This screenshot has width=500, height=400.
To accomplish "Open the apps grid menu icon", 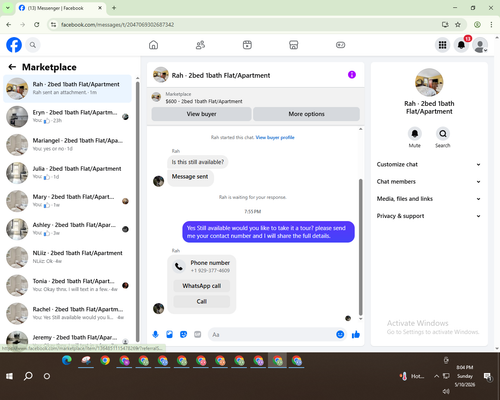I will coord(442,45).
